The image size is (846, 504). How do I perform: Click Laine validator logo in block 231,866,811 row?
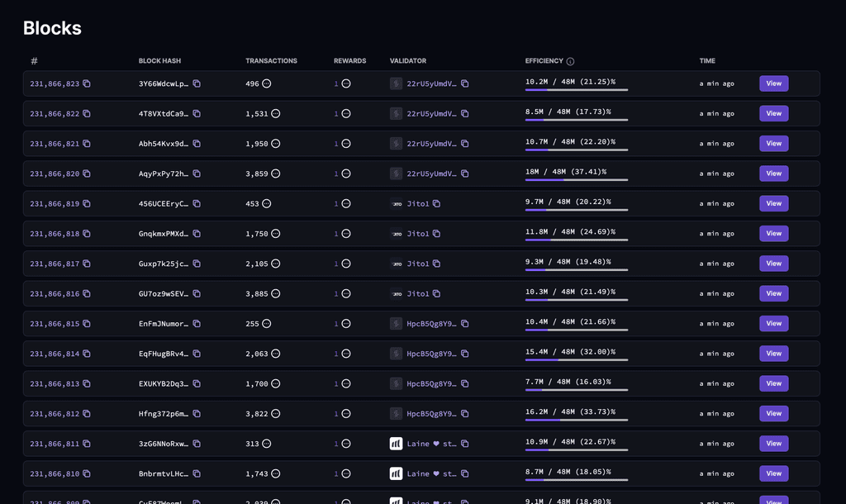(396, 444)
